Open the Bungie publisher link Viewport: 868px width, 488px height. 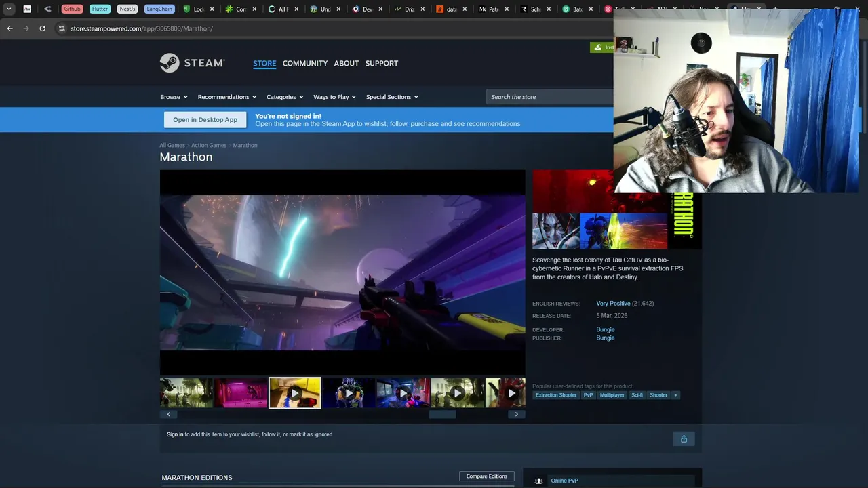606,338
